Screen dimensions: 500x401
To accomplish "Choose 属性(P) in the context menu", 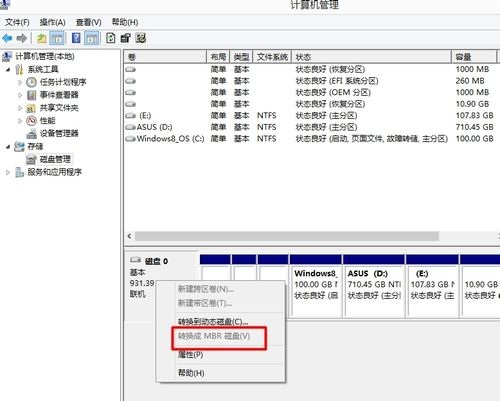I will pos(190,355).
